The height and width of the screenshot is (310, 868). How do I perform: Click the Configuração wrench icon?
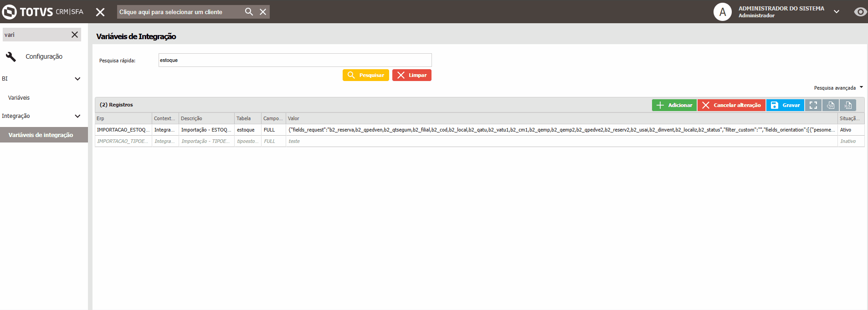10,56
